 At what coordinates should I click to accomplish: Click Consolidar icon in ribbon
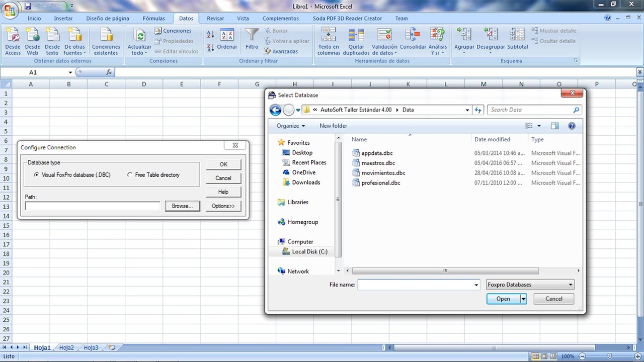(x=413, y=39)
